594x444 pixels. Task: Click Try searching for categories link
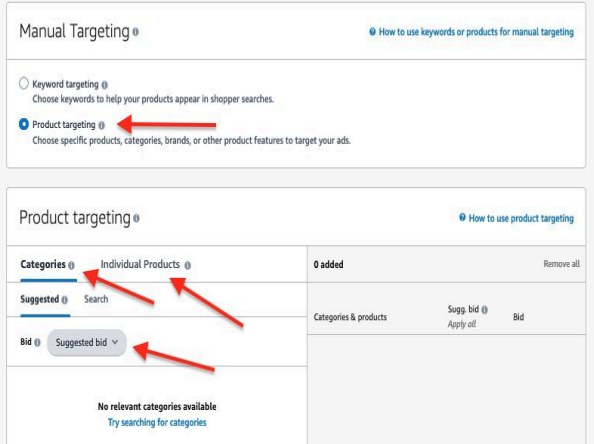coord(157,422)
